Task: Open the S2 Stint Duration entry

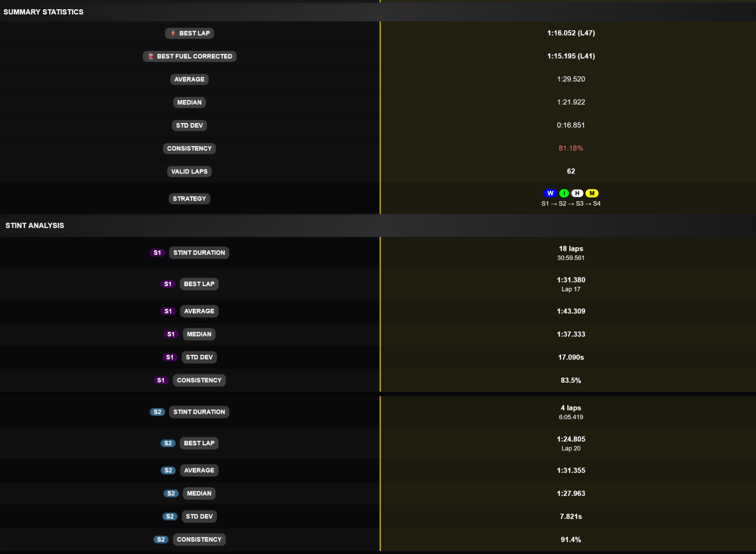Action: pos(199,411)
